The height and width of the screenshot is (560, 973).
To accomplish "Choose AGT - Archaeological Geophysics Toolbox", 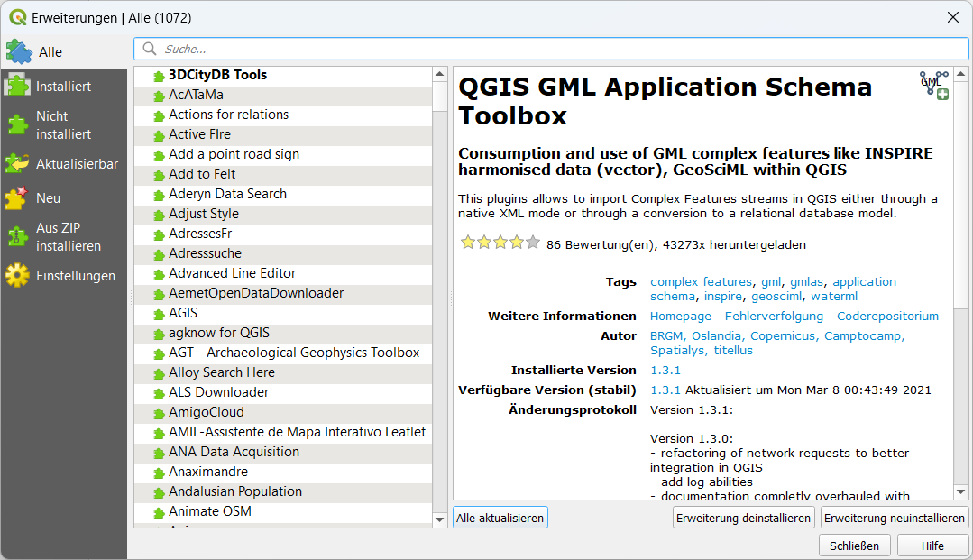I will tap(293, 353).
